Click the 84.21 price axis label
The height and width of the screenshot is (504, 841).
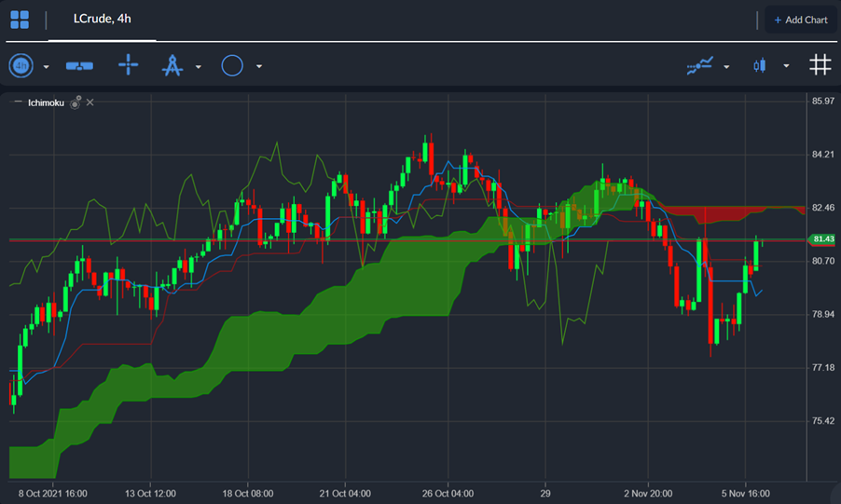[823, 155]
